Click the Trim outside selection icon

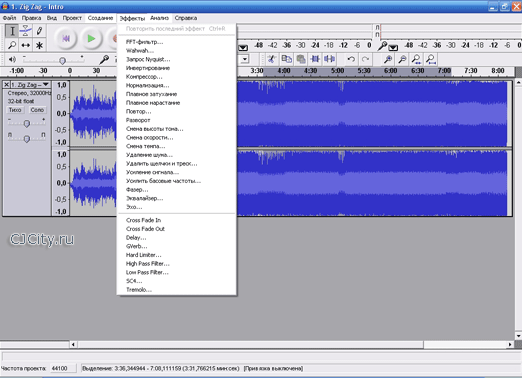tap(315, 59)
